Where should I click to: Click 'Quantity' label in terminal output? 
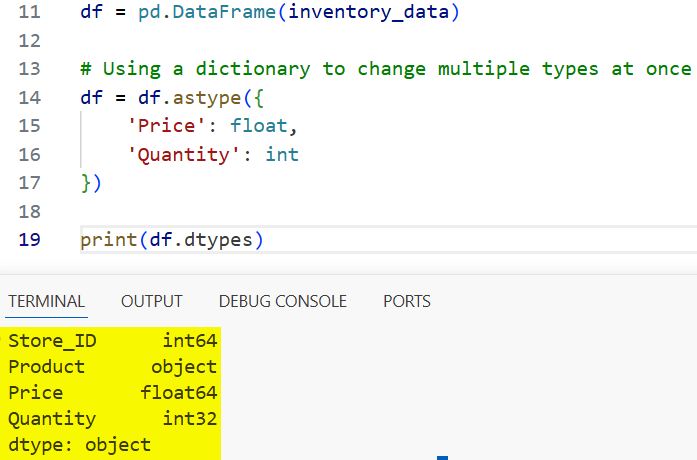pyautogui.click(x=52, y=419)
